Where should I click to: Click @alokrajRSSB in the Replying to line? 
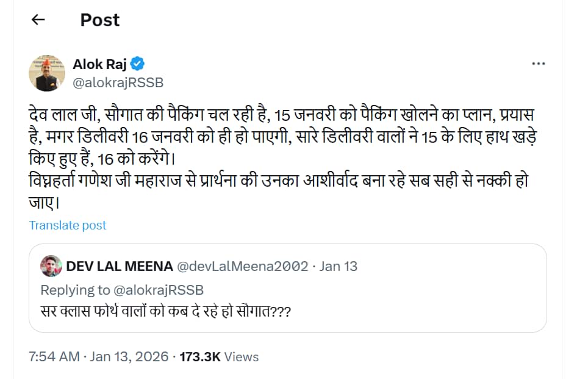tap(159, 289)
